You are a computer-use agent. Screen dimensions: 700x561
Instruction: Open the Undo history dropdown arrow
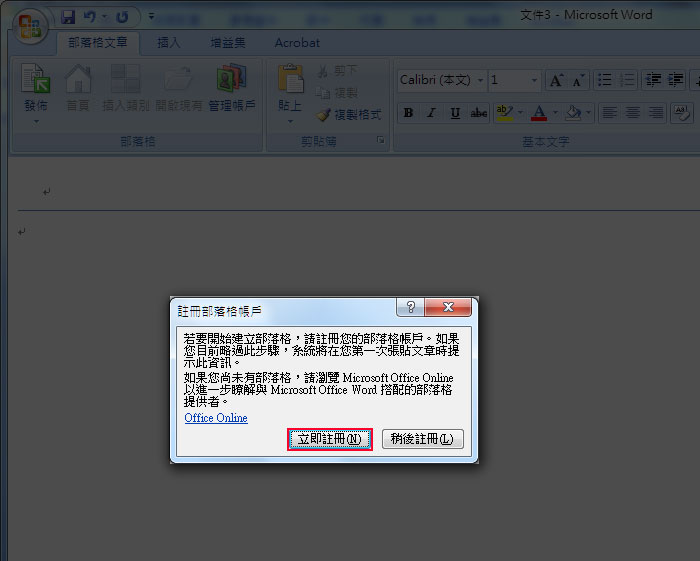[x=105, y=17]
